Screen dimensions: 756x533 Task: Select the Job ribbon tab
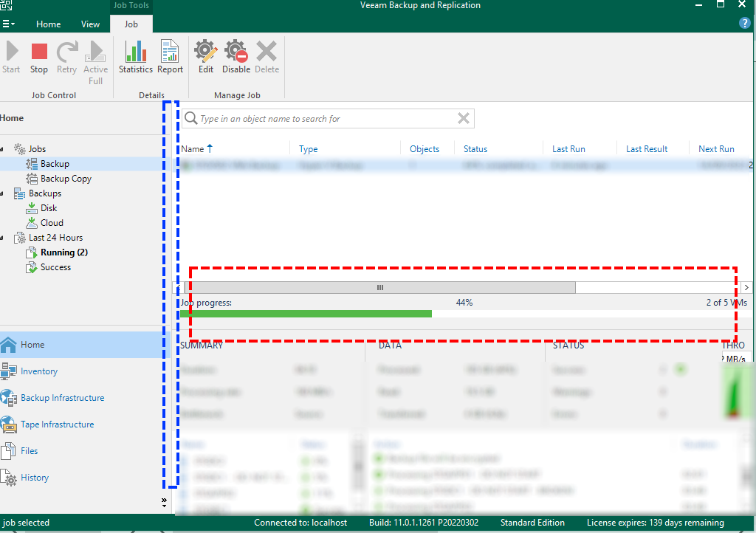(x=131, y=24)
